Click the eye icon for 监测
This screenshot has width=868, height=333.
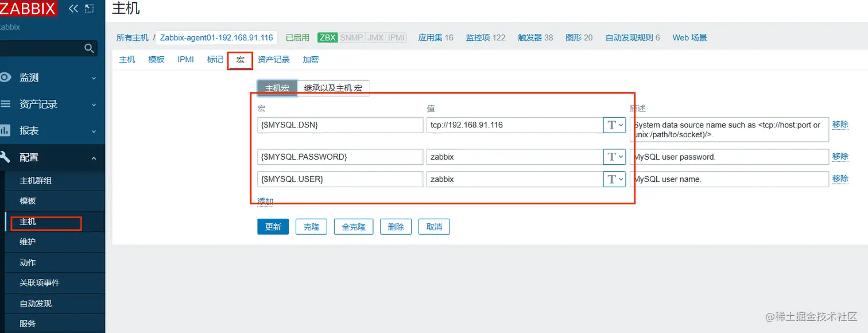(5, 77)
